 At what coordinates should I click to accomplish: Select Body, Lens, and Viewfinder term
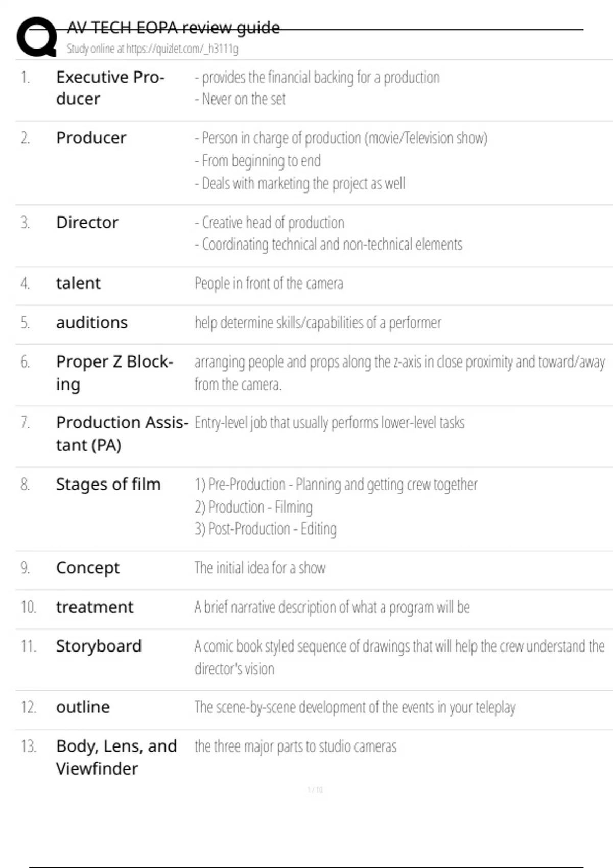[x=116, y=757]
